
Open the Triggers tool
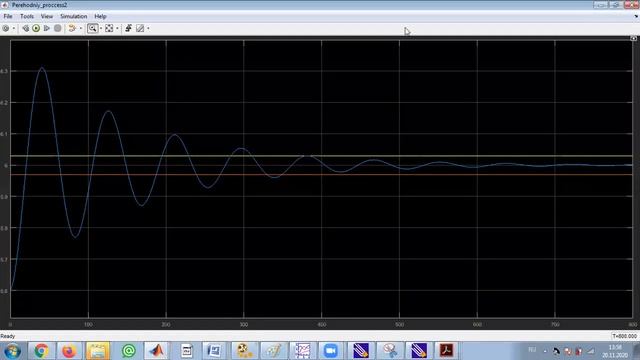pyautogui.click(x=128, y=28)
